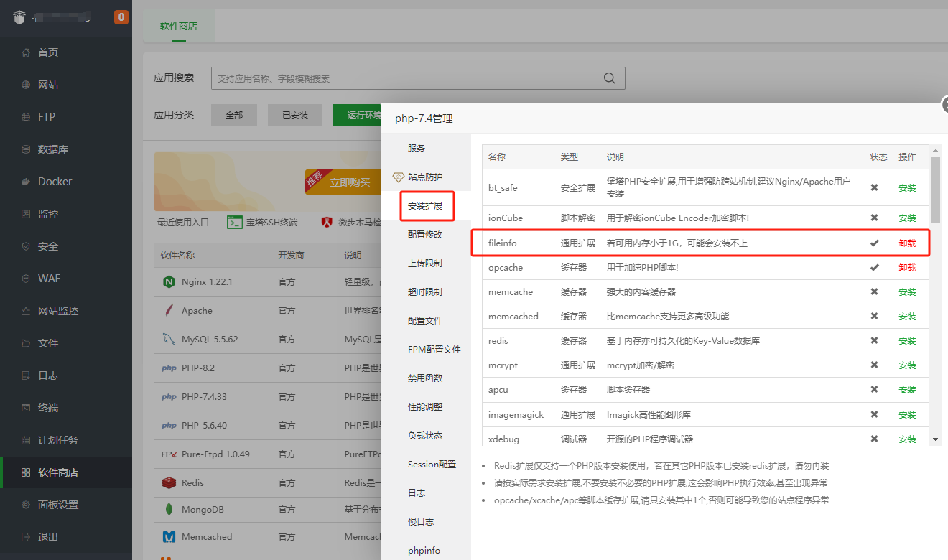Install the imagemagick extension
The image size is (948, 560).
(x=907, y=415)
